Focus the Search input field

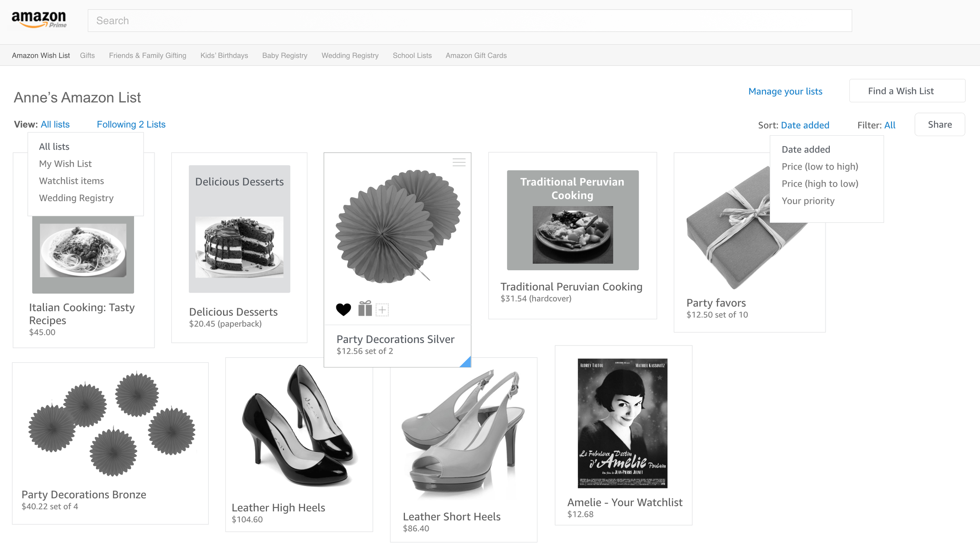pos(470,21)
